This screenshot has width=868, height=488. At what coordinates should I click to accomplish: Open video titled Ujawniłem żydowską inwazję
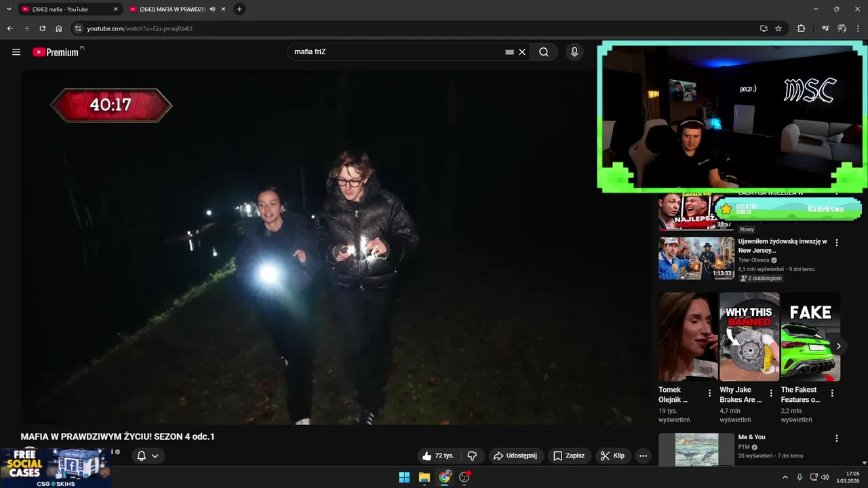[783, 246]
